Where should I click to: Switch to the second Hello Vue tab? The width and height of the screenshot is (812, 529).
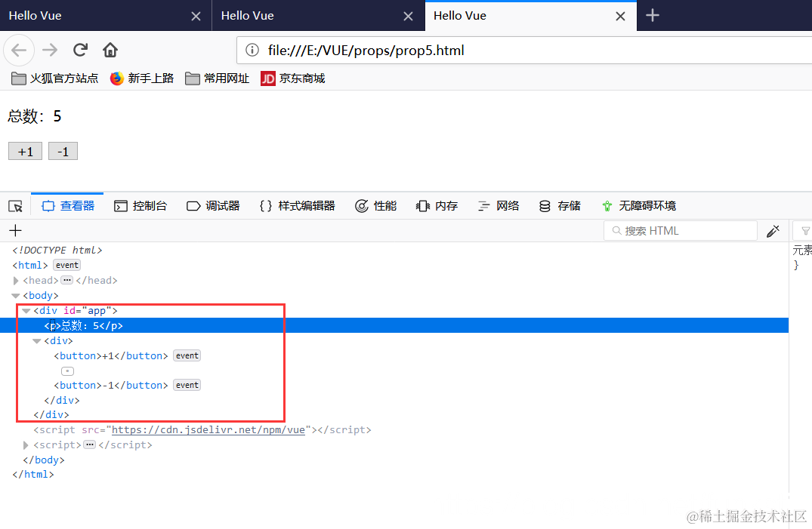click(319, 16)
